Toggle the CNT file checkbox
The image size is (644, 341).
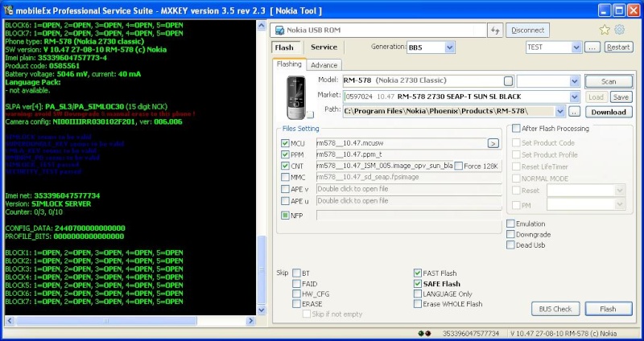click(x=285, y=166)
